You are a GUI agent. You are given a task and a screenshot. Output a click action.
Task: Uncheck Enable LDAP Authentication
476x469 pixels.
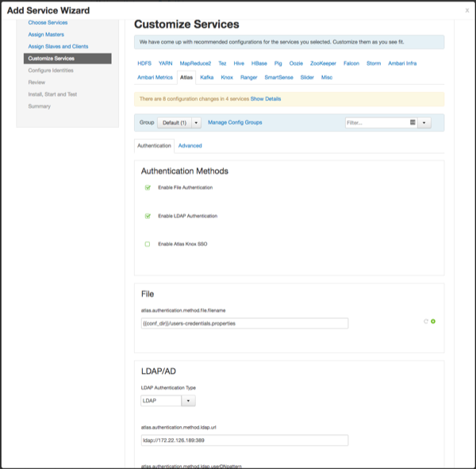(x=148, y=216)
